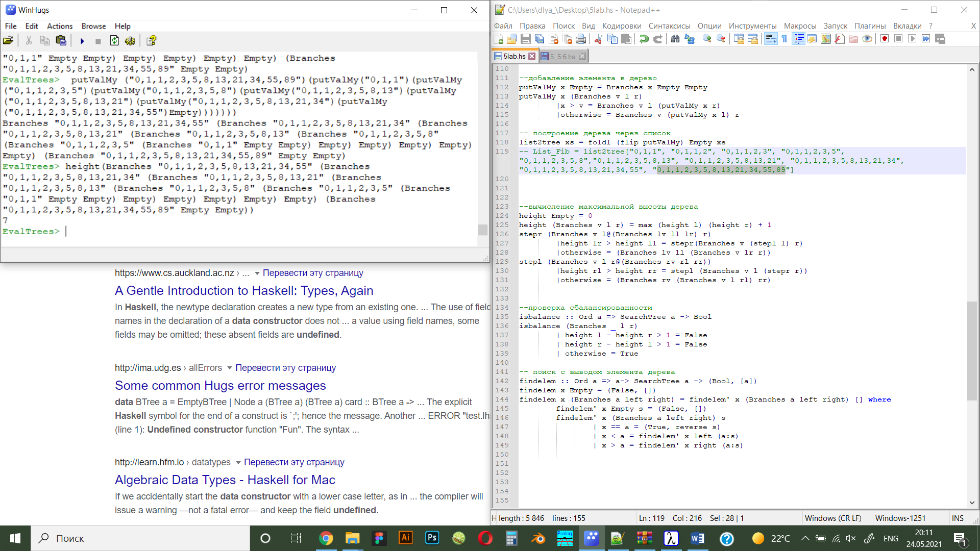Screen dimensions: 980x551
Task: Reload scripts using the green refresh icon
Action: pos(114,41)
